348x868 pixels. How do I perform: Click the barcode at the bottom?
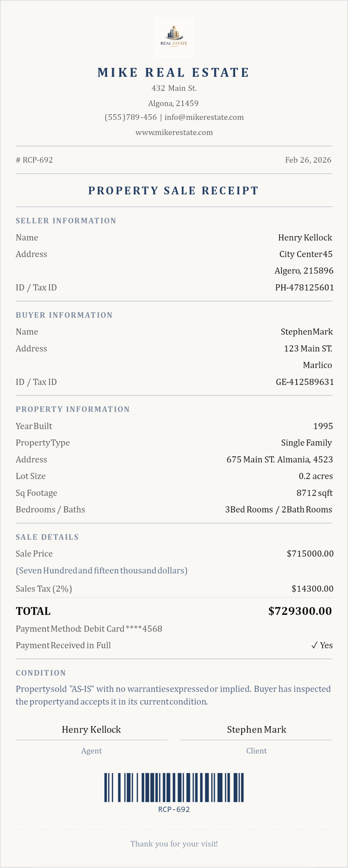174,787
